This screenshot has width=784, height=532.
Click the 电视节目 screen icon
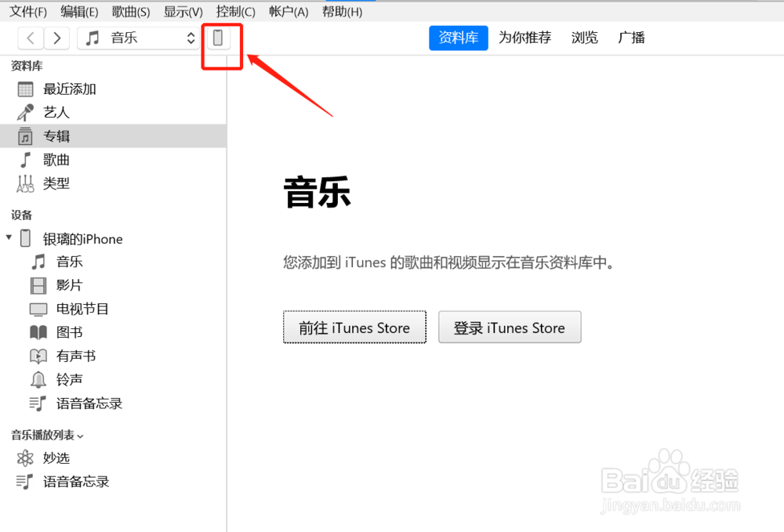[x=38, y=309]
